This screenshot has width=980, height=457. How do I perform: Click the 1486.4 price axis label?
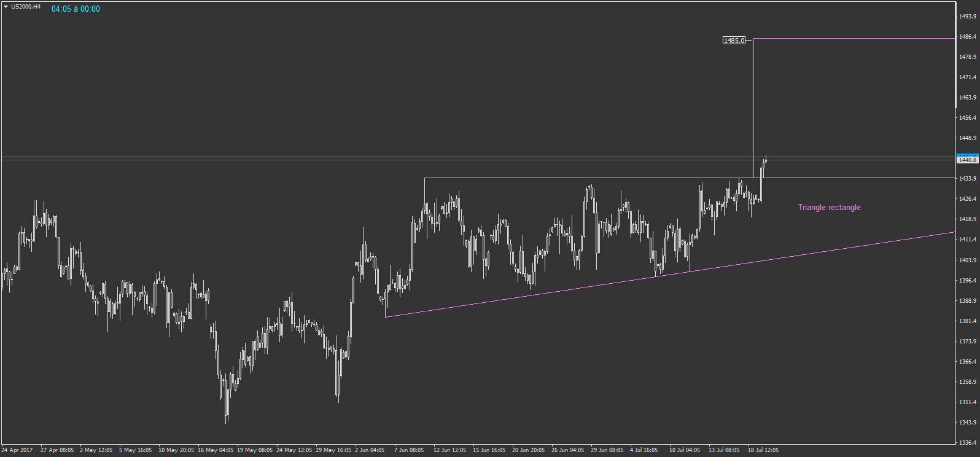coord(968,37)
